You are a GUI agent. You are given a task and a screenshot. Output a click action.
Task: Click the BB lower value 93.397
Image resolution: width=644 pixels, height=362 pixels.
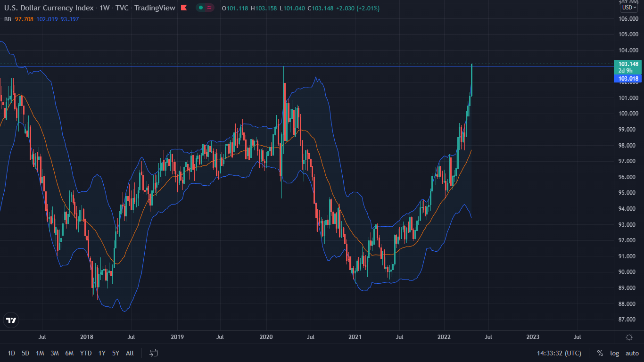click(x=70, y=19)
